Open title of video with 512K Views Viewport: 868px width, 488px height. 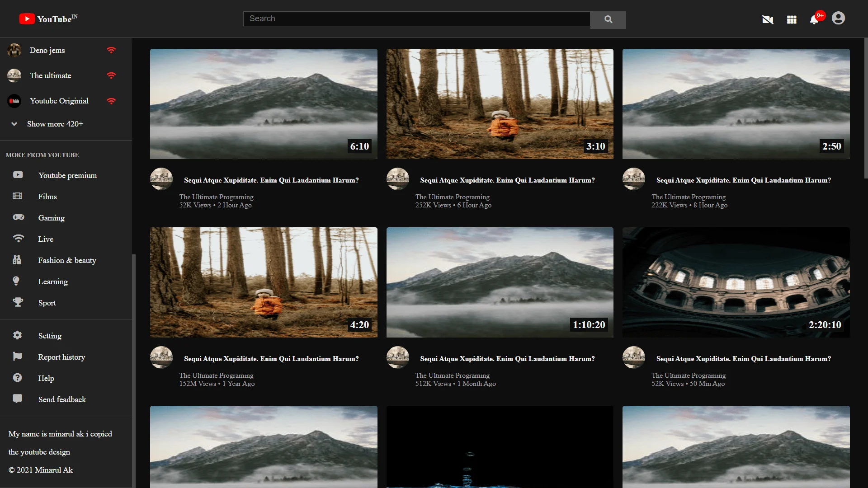point(507,359)
